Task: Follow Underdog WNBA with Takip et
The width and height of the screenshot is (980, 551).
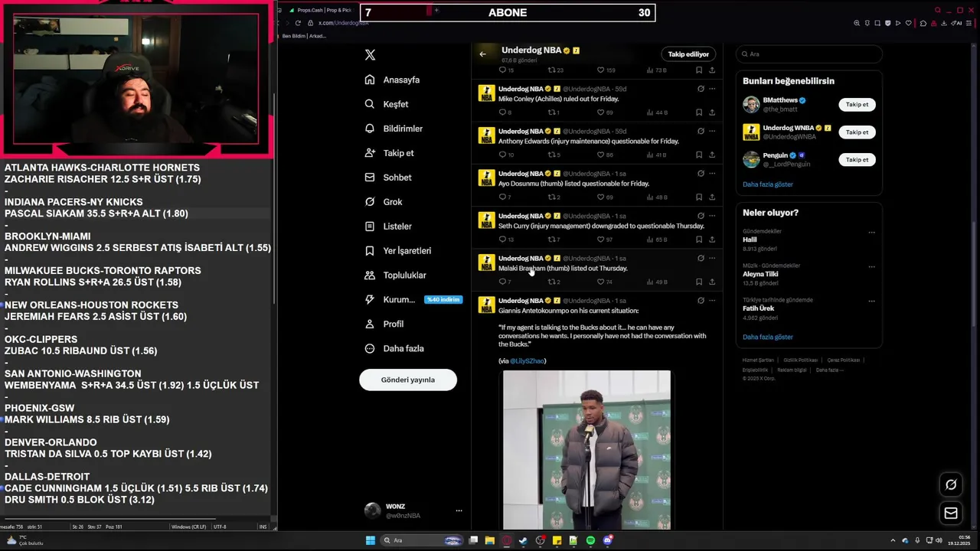Action: point(857,132)
